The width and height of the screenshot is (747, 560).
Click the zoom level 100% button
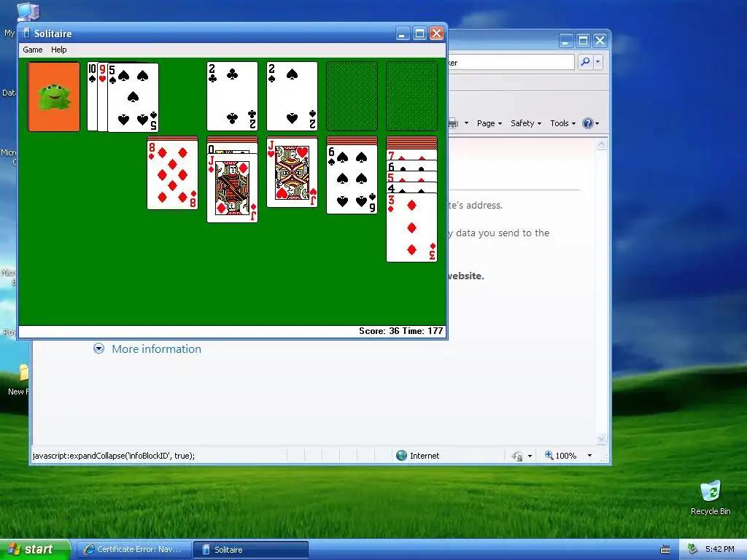pyautogui.click(x=561, y=456)
